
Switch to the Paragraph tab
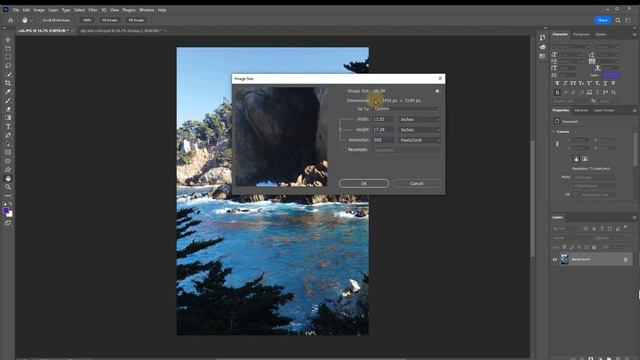[x=581, y=34]
